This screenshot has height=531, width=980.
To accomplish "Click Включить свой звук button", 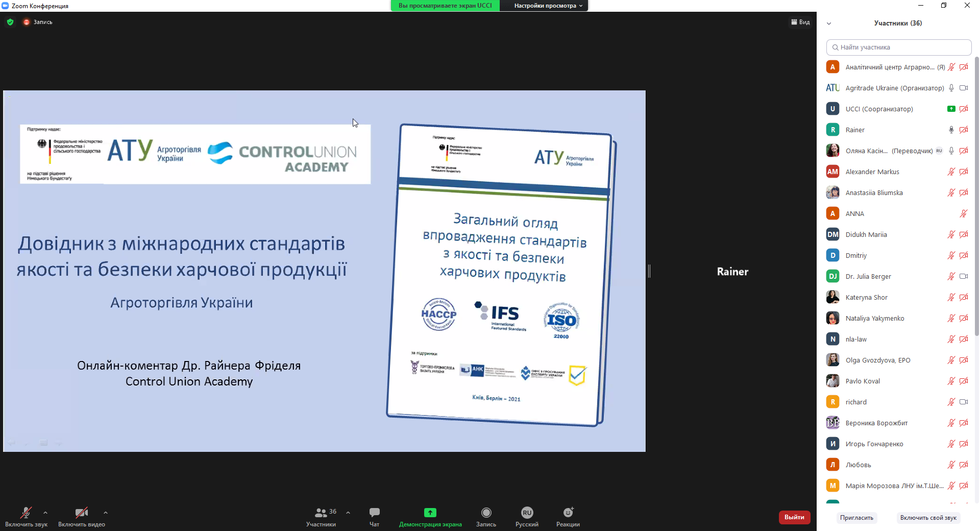I will pos(928,518).
